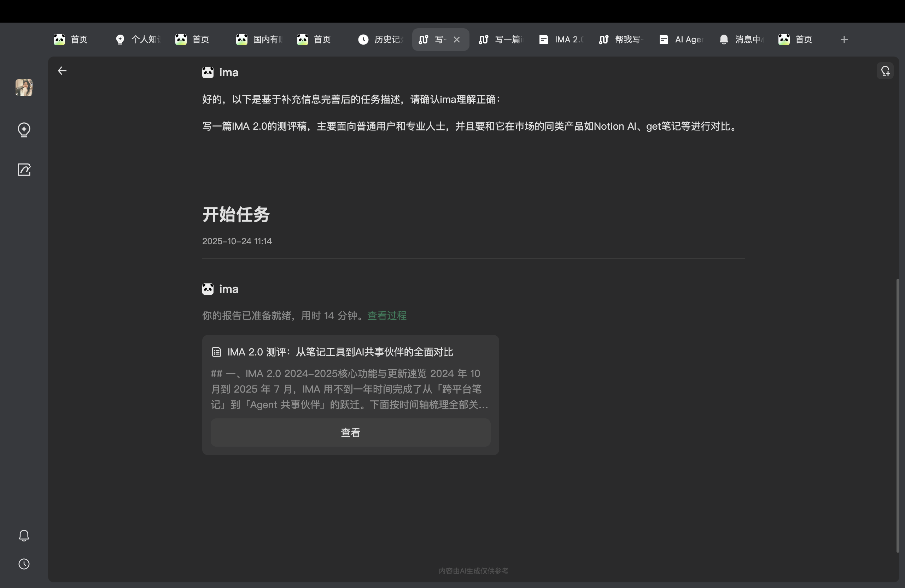Open history clock icon in sidebar
Viewport: 905px width, 588px height.
tap(24, 564)
